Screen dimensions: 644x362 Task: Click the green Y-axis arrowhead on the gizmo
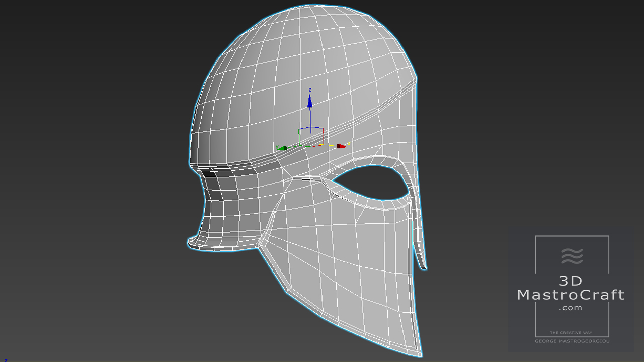click(282, 148)
